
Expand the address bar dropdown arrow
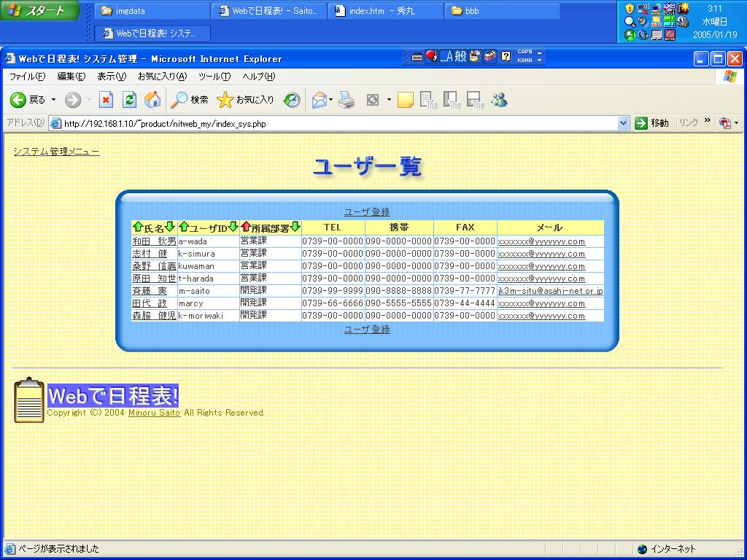[623, 123]
